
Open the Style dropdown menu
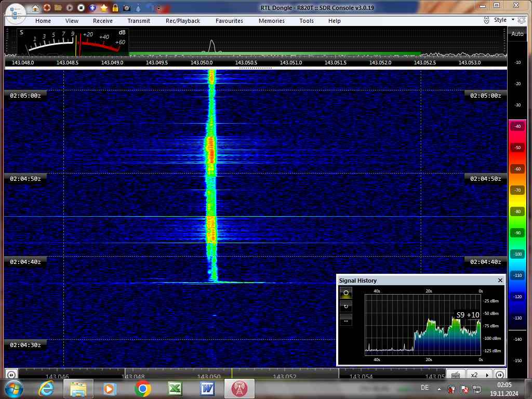coord(504,20)
